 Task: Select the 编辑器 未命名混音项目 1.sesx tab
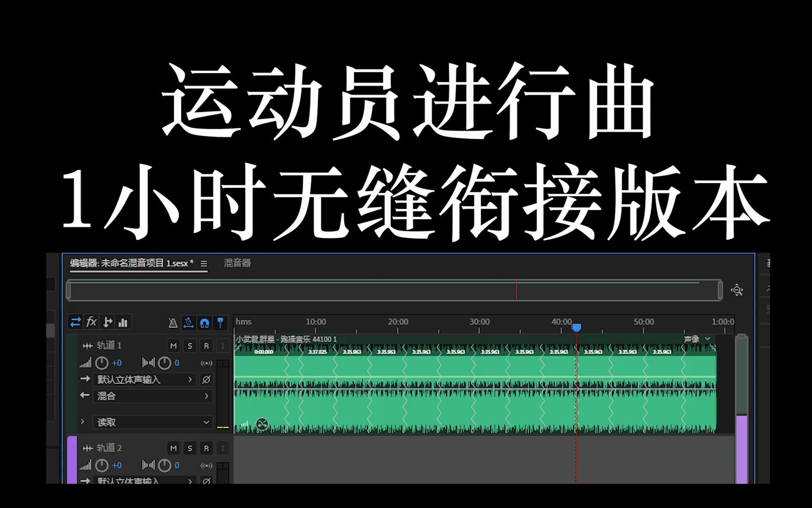(132, 263)
